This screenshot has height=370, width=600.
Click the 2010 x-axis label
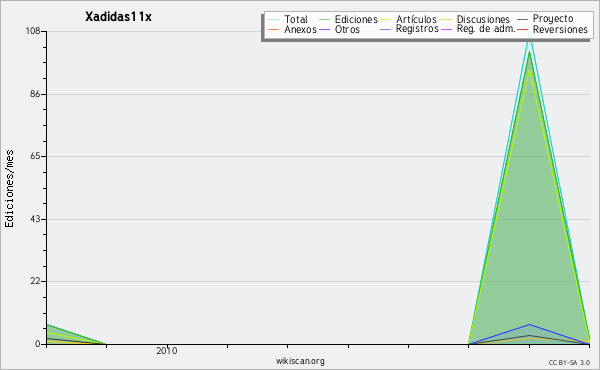click(x=167, y=351)
